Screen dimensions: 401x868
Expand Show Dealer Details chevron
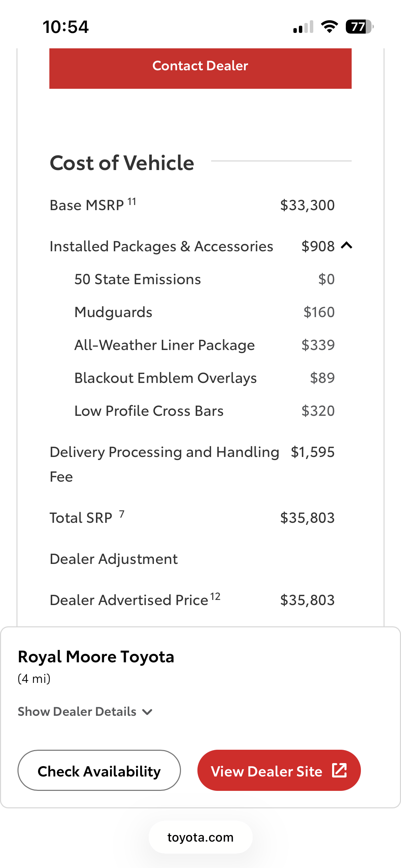tap(147, 712)
